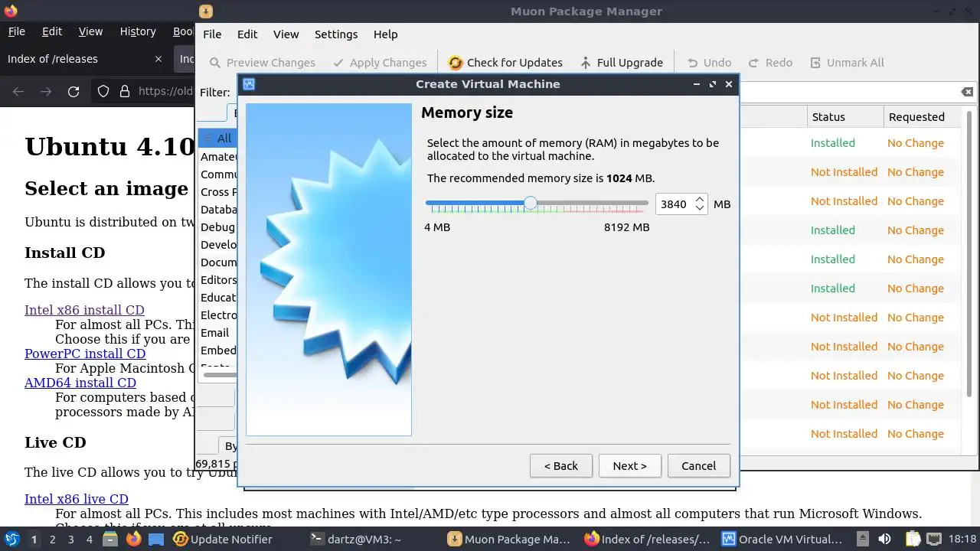
Task: Click the taskbar clock showing 18:18
Action: [963, 539]
